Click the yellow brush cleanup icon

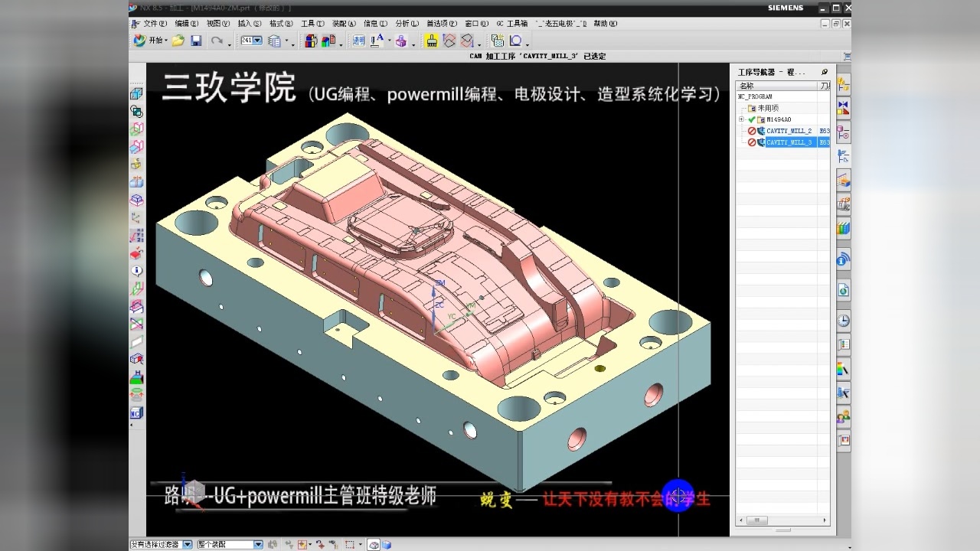click(432, 41)
